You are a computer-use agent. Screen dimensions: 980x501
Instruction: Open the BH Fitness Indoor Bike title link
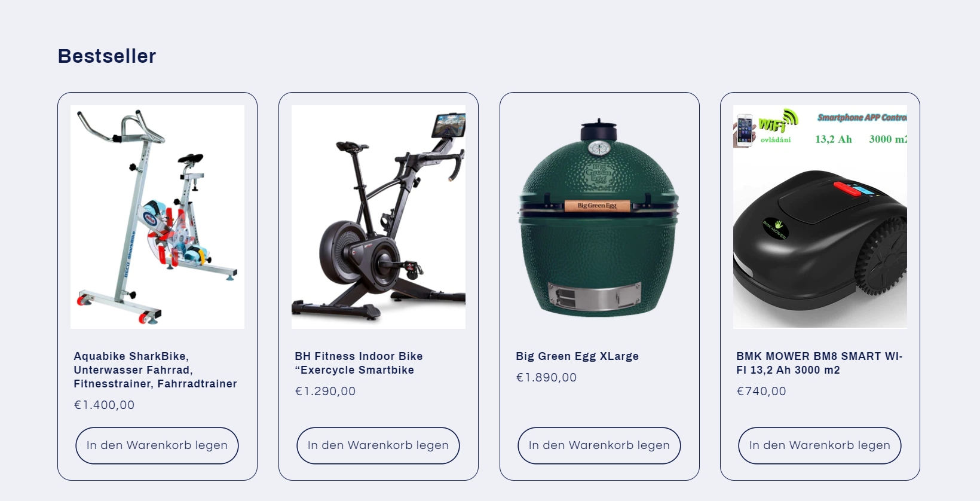(359, 363)
